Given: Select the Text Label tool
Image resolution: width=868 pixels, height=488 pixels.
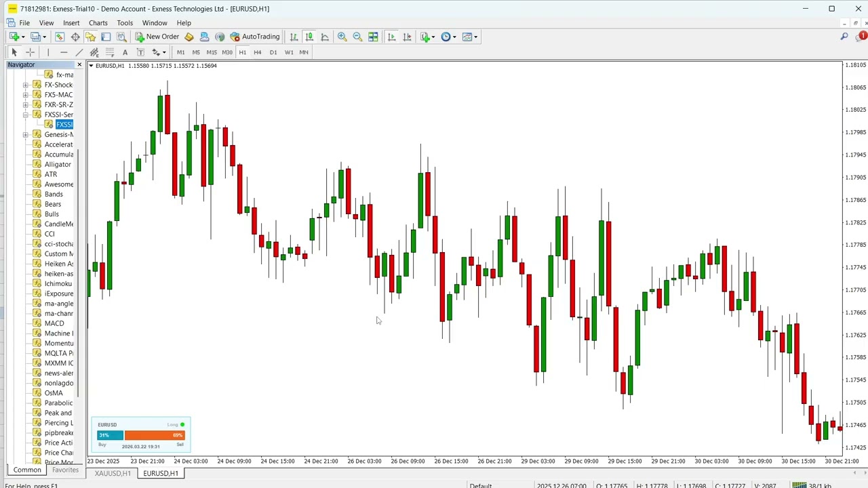Looking at the screenshot, I should coord(140,52).
